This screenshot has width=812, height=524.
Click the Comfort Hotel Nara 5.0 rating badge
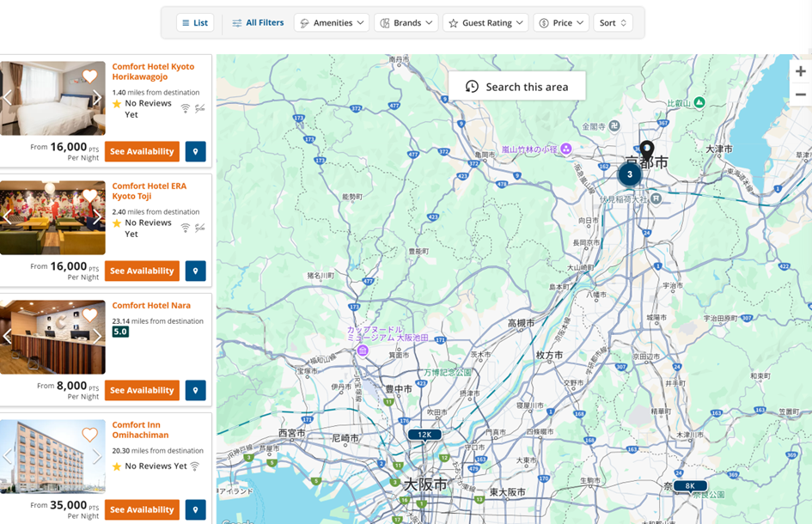tap(120, 332)
